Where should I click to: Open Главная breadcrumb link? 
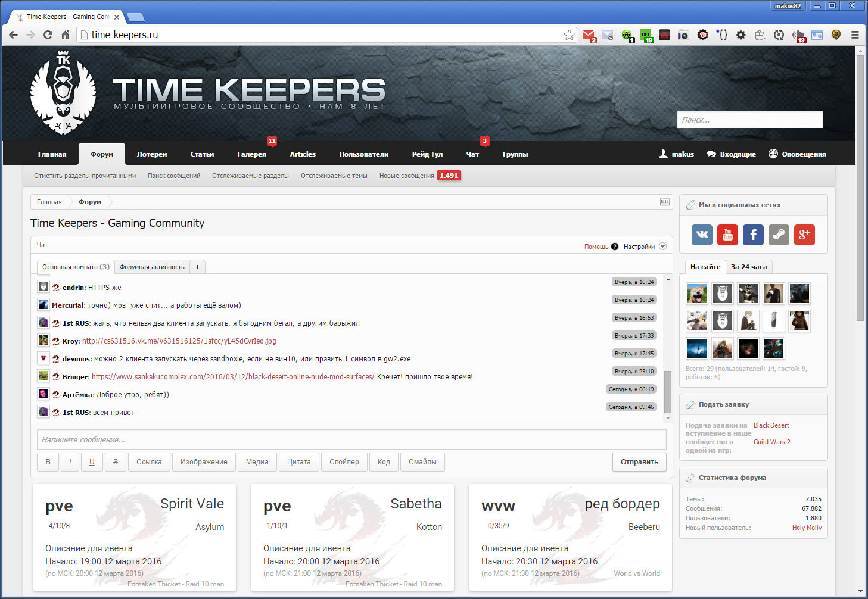[49, 202]
